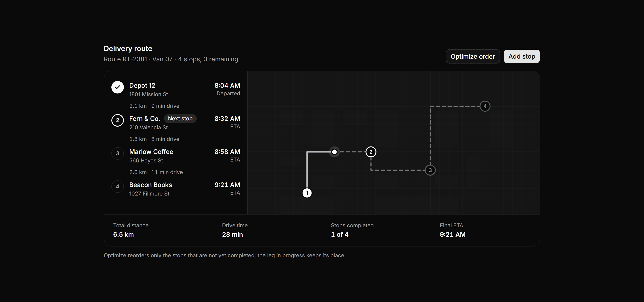Click the address 210 Valencia St
The image size is (644, 302).
[x=148, y=128]
